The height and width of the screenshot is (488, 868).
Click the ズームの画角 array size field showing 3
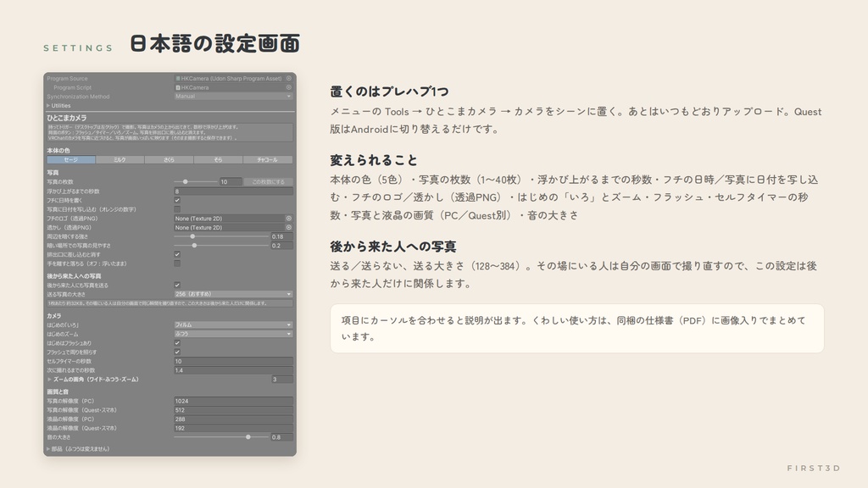281,380
